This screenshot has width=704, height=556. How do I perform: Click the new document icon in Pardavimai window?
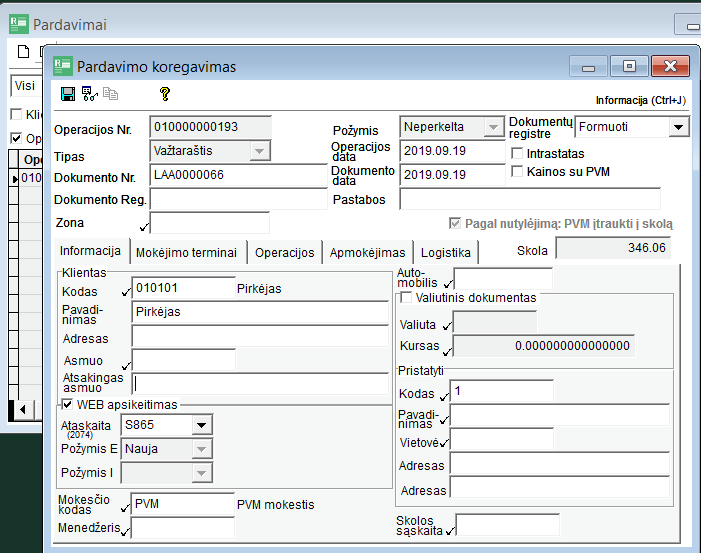[23, 52]
